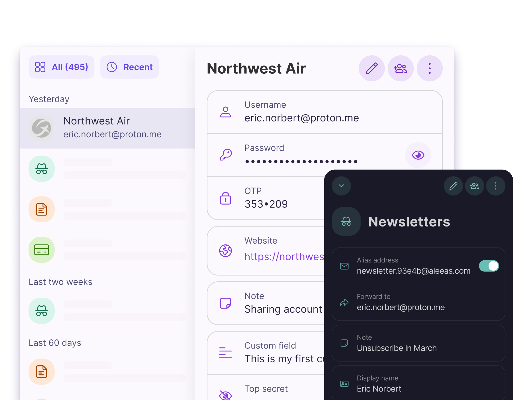Screen dimensions: 532x400
Task: Edit Newsletters alias with pencil icon
Action: tap(453, 186)
